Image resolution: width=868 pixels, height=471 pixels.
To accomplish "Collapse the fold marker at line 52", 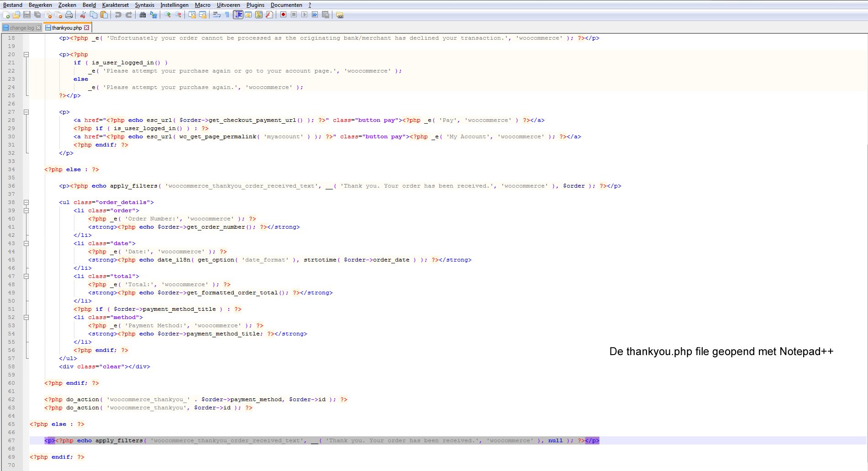I will tap(26, 317).
